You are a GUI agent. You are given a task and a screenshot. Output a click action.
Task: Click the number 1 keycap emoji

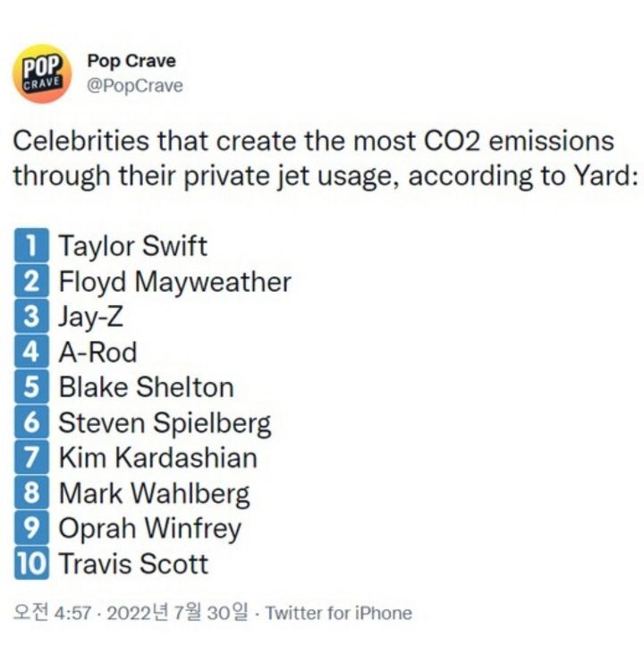pos(31,245)
